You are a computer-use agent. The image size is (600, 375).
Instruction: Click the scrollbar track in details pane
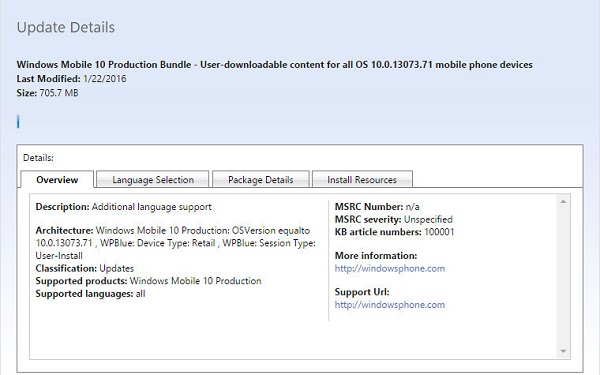coord(563,276)
